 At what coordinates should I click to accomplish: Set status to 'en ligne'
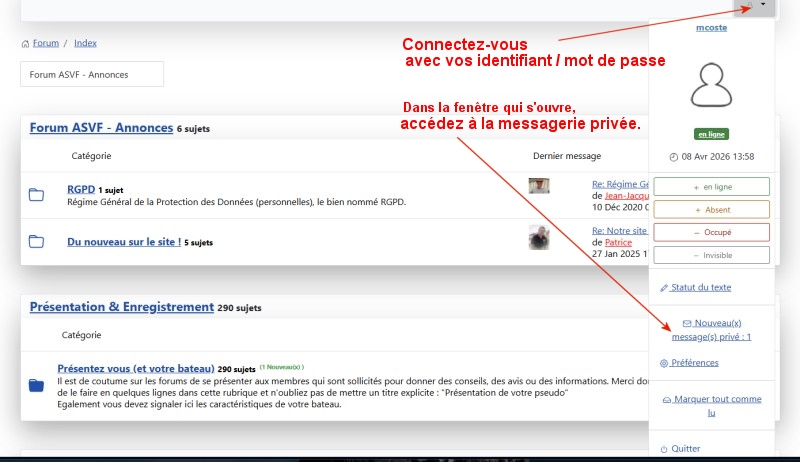click(x=711, y=186)
